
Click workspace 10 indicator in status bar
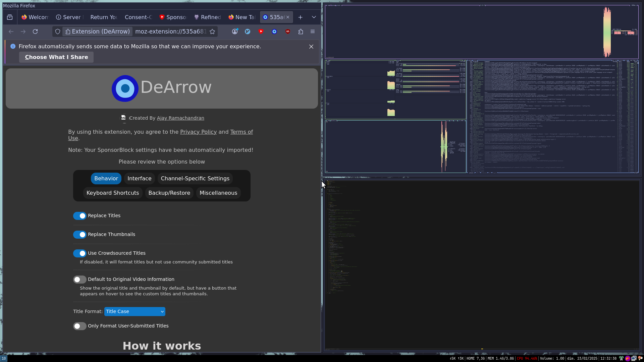3,358
